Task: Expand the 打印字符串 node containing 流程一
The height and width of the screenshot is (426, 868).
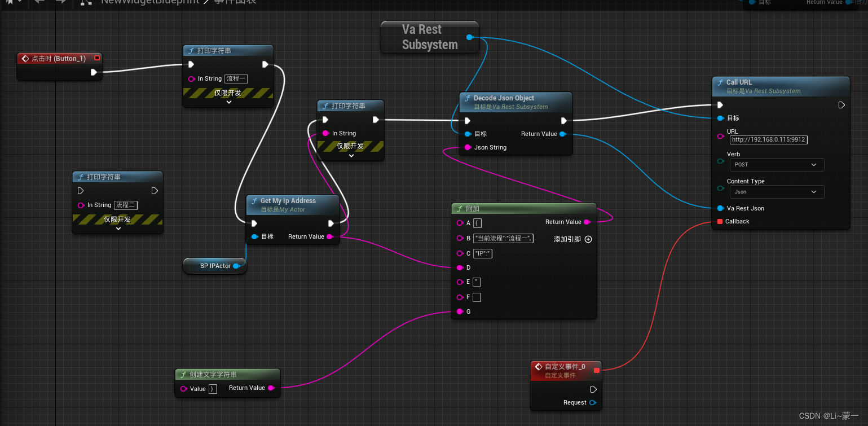Action: click(x=228, y=102)
